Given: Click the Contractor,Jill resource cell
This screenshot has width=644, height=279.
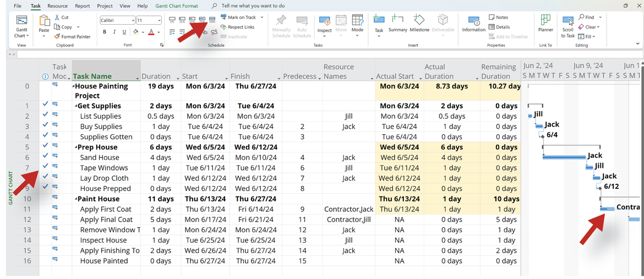Looking at the screenshot, I should (x=349, y=220).
